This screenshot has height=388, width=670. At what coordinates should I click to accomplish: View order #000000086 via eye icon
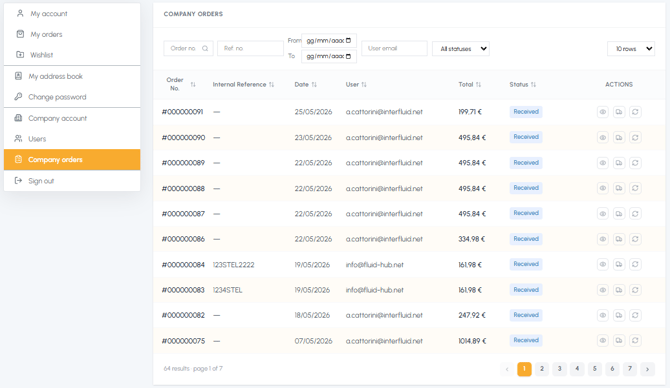click(x=602, y=239)
